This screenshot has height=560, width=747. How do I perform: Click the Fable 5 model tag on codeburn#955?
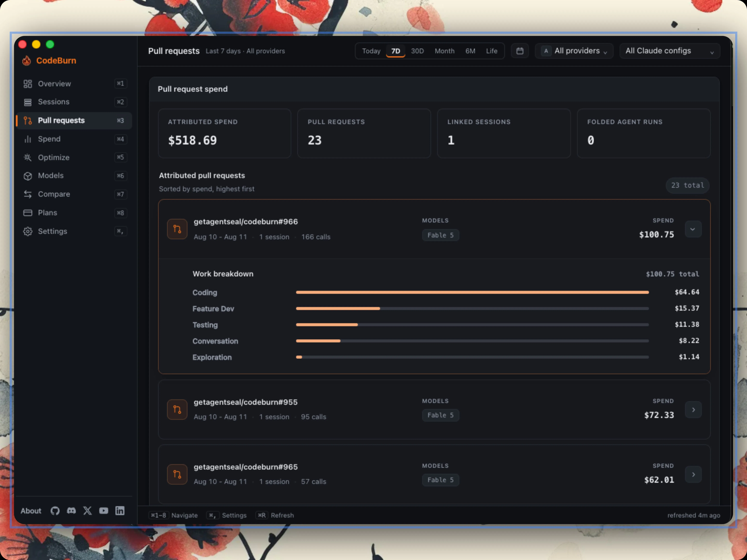440,415
